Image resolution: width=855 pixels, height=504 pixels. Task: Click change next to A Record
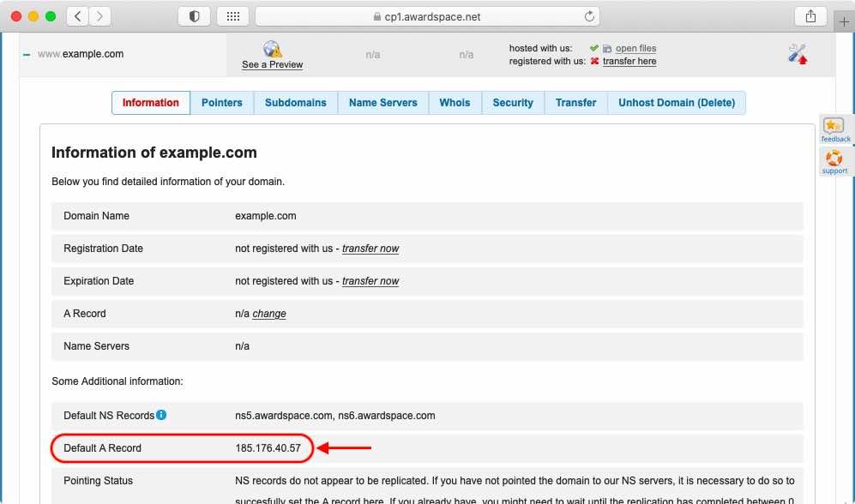click(x=268, y=314)
